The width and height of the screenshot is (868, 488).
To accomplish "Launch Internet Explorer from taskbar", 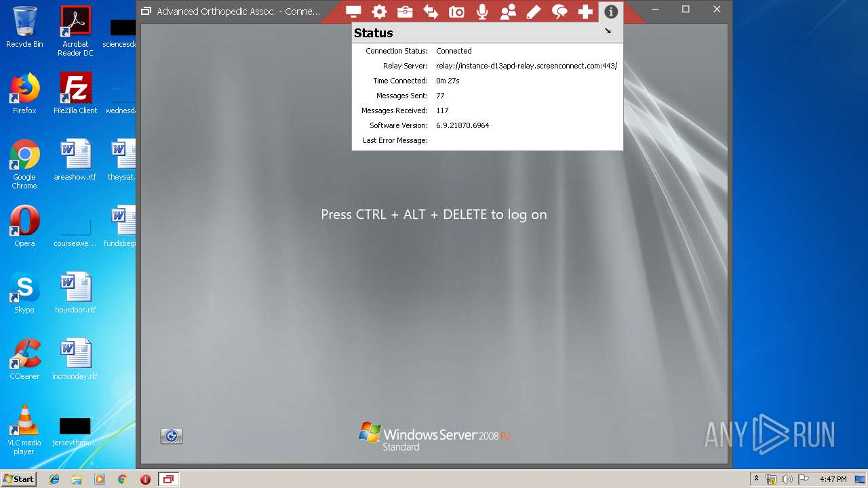I will pyautogui.click(x=54, y=479).
